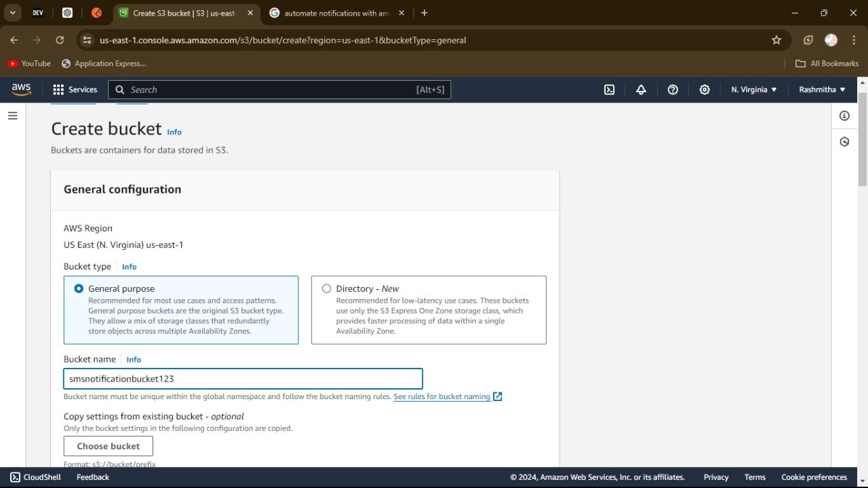Viewport: 868px width, 488px height.
Task: Click the General configuration heading
Action: coord(122,189)
